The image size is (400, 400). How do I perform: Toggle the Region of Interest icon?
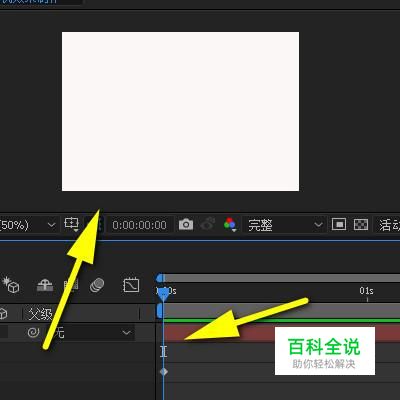coord(339,225)
